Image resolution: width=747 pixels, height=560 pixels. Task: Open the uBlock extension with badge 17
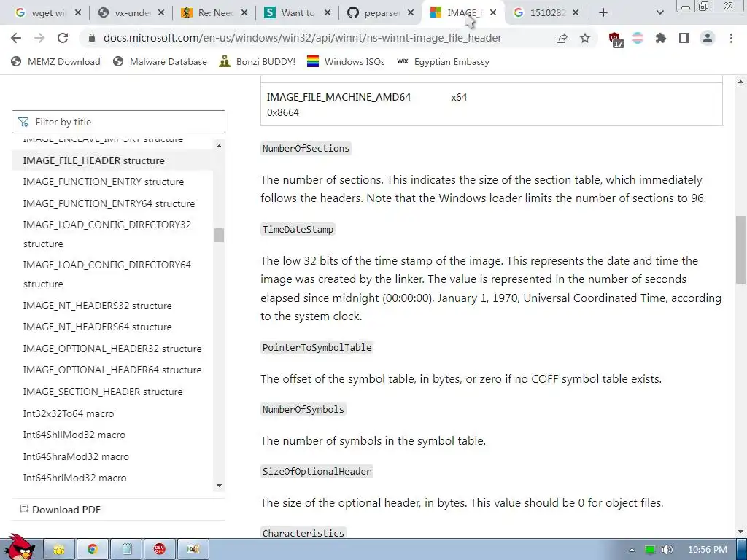pos(615,39)
